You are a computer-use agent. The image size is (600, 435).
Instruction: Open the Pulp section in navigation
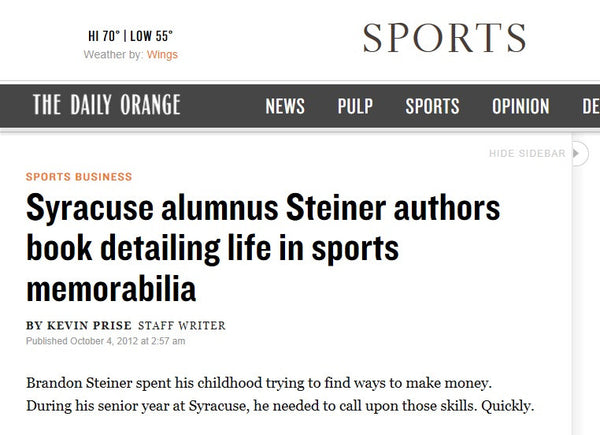pyautogui.click(x=355, y=107)
